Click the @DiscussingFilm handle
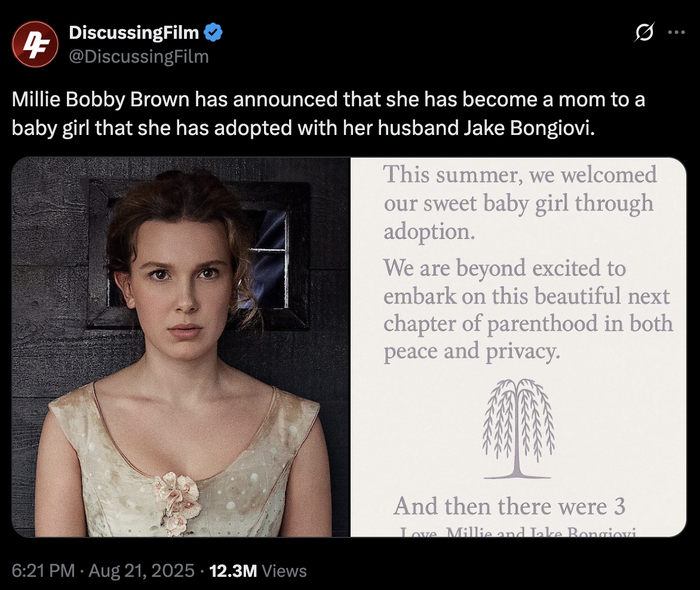This screenshot has width=700, height=590. click(x=139, y=57)
